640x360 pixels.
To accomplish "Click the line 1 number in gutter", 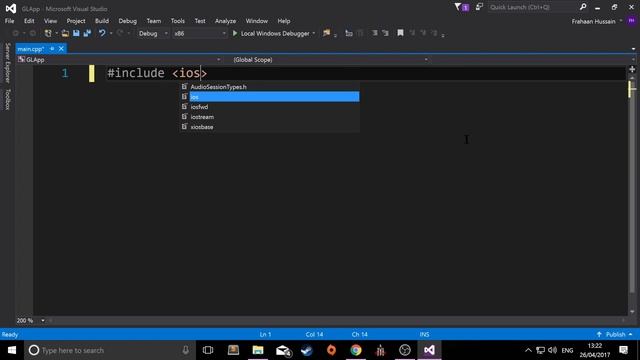I will click(65, 73).
